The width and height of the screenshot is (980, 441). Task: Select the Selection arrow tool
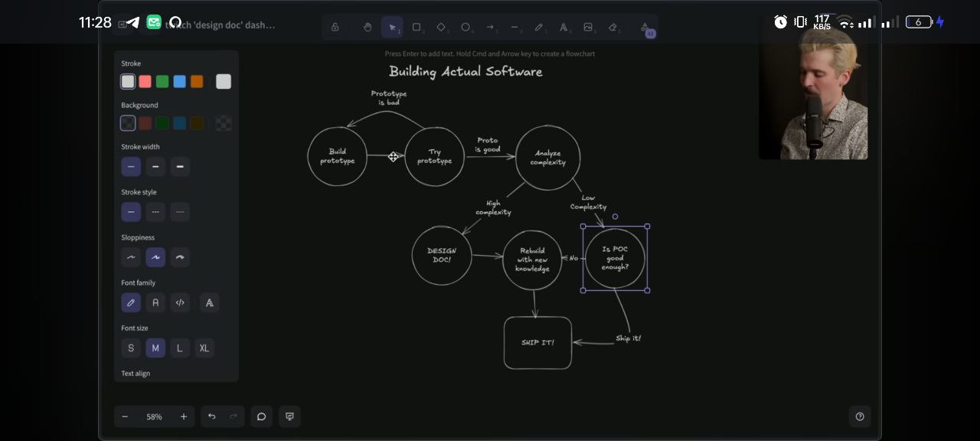pyautogui.click(x=392, y=27)
